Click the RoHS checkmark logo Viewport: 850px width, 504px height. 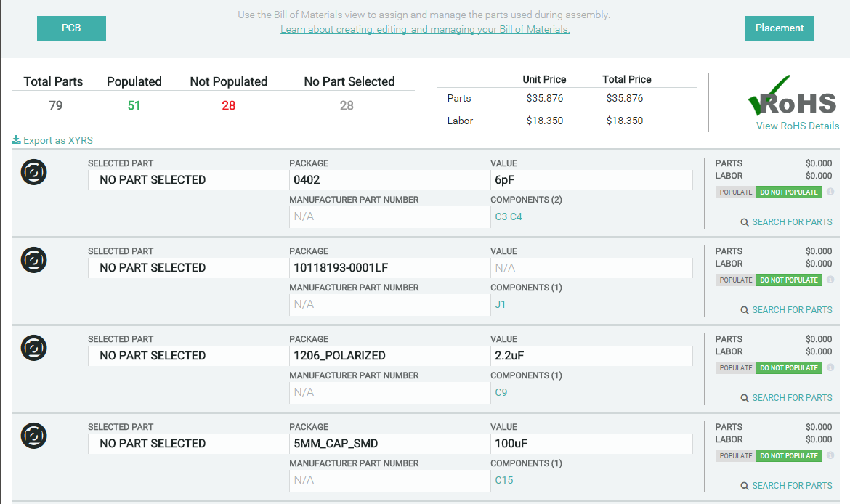point(793,97)
